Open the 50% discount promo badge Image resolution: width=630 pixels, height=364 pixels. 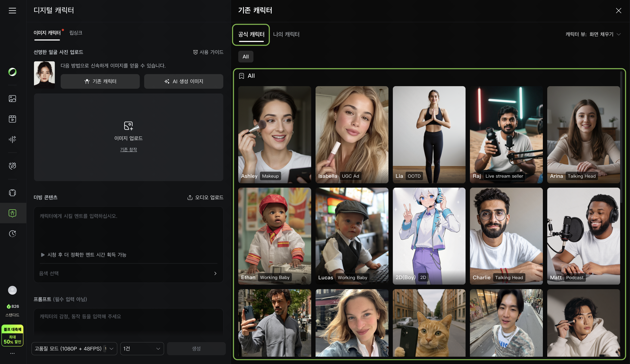[12, 336]
